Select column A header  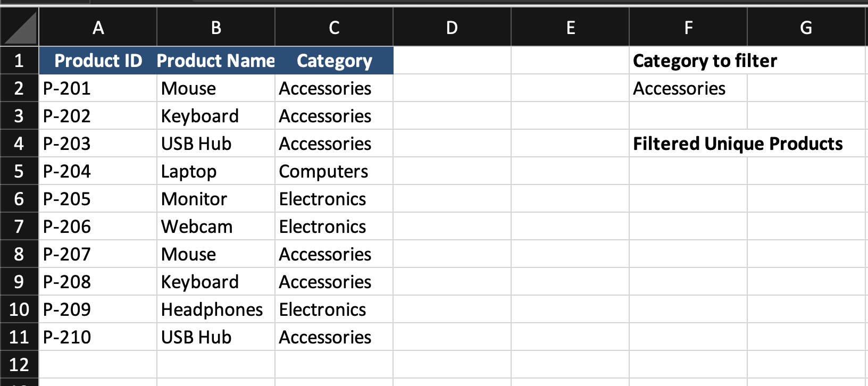tap(98, 27)
